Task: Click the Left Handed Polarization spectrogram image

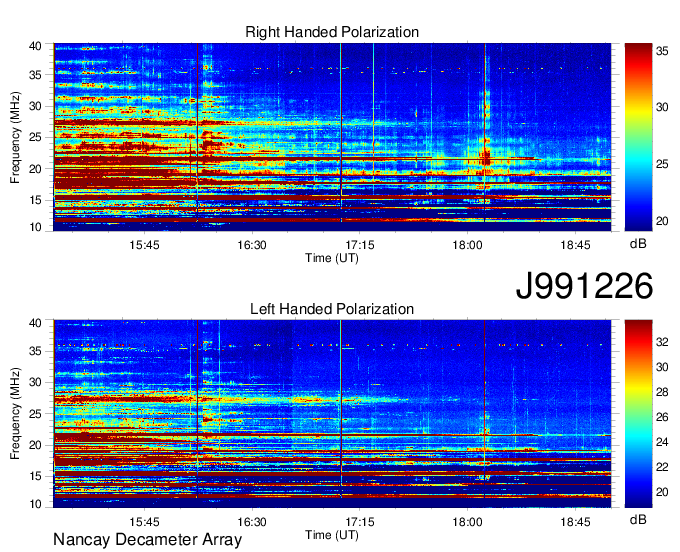Action: point(332,414)
